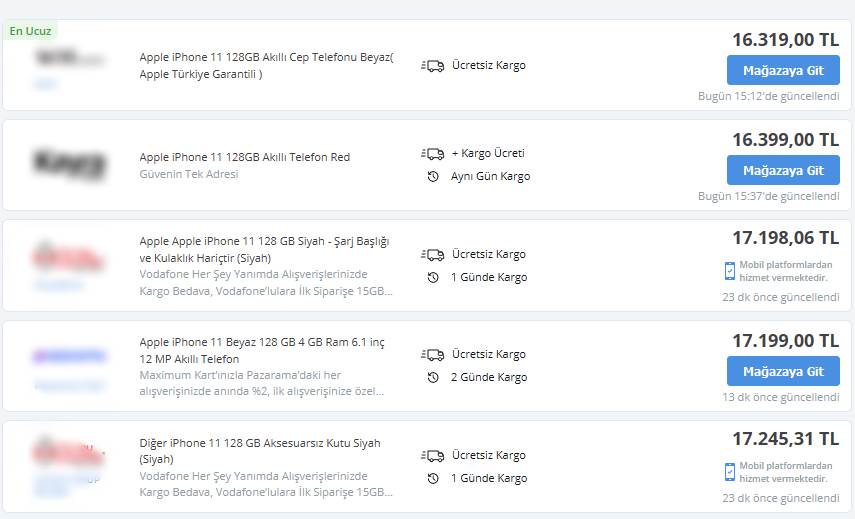Viewport: 855px width, 519px height.
Task: Click the truck icon next to '+ Kargo Ücreti'
Action: click(432, 154)
